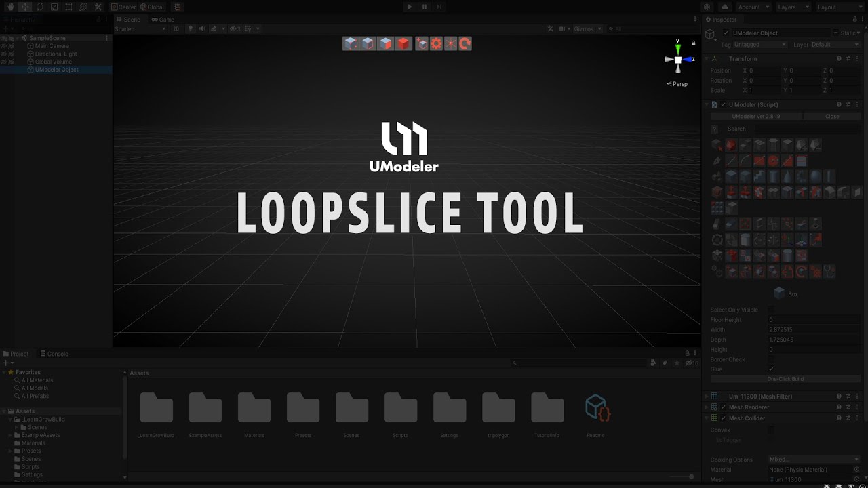Image resolution: width=868 pixels, height=488 pixels.
Task: Switch to the Project tab
Action: pyautogui.click(x=16, y=354)
